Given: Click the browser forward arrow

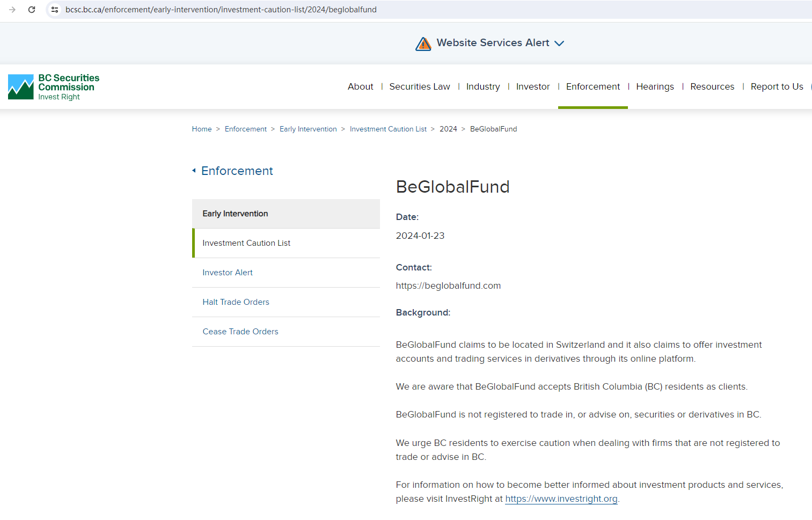Looking at the screenshot, I should [x=12, y=10].
